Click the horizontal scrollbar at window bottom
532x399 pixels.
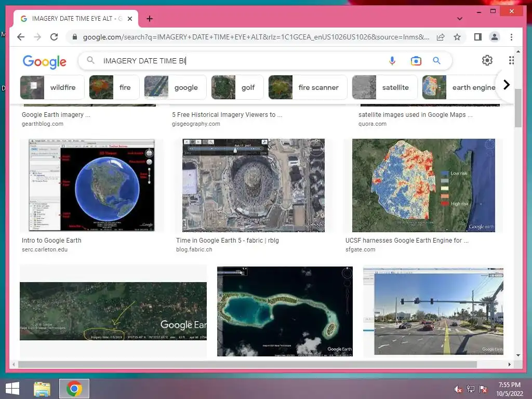(x=247, y=364)
